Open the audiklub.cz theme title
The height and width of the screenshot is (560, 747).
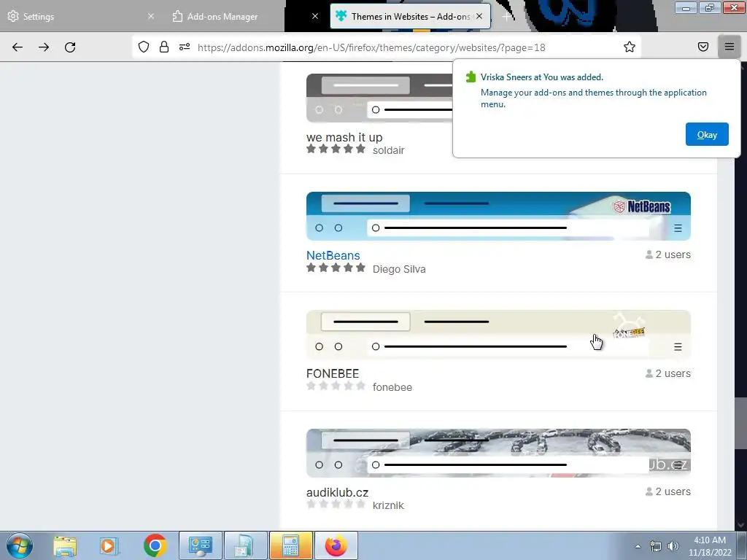click(337, 492)
